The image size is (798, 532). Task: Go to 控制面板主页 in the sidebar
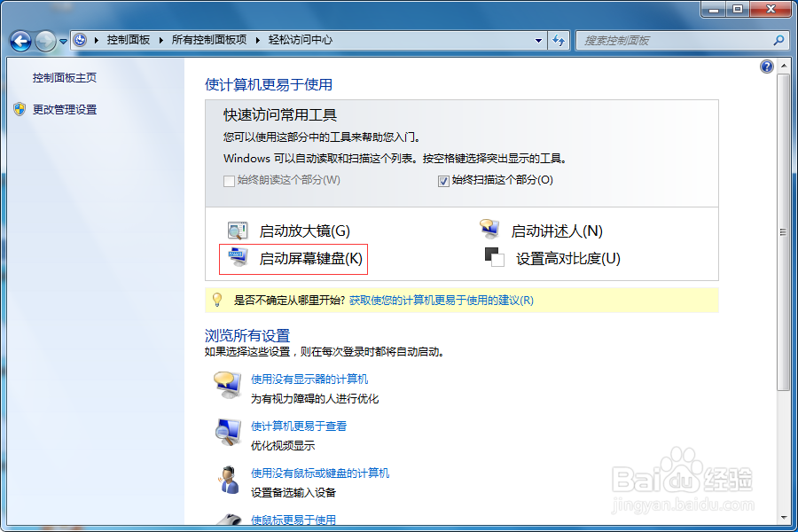tap(63, 78)
